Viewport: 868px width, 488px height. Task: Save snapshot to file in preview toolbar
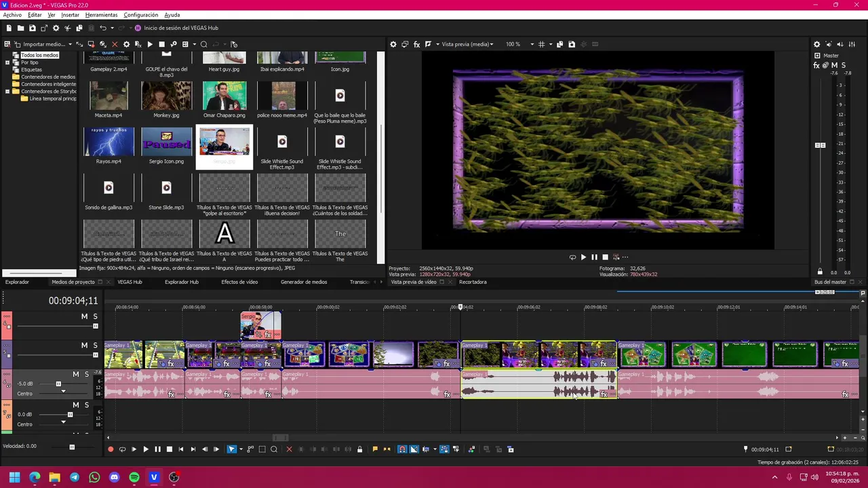coord(572,44)
